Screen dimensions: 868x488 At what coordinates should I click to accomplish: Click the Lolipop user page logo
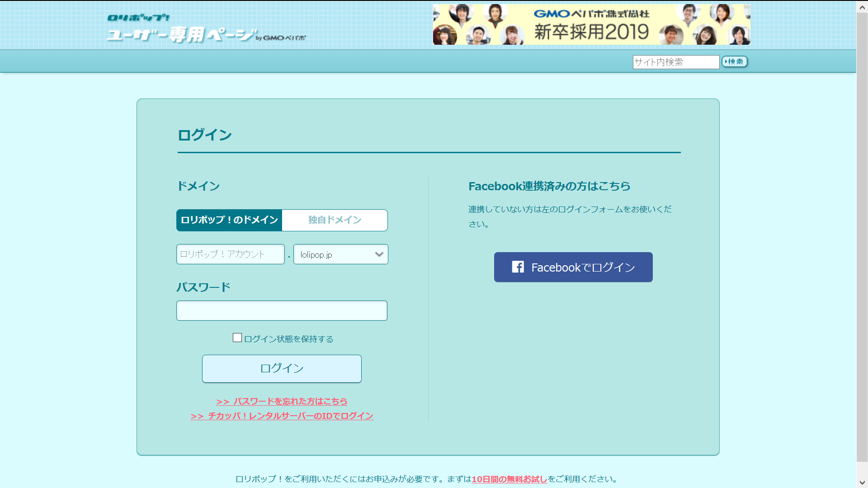pyautogui.click(x=206, y=29)
